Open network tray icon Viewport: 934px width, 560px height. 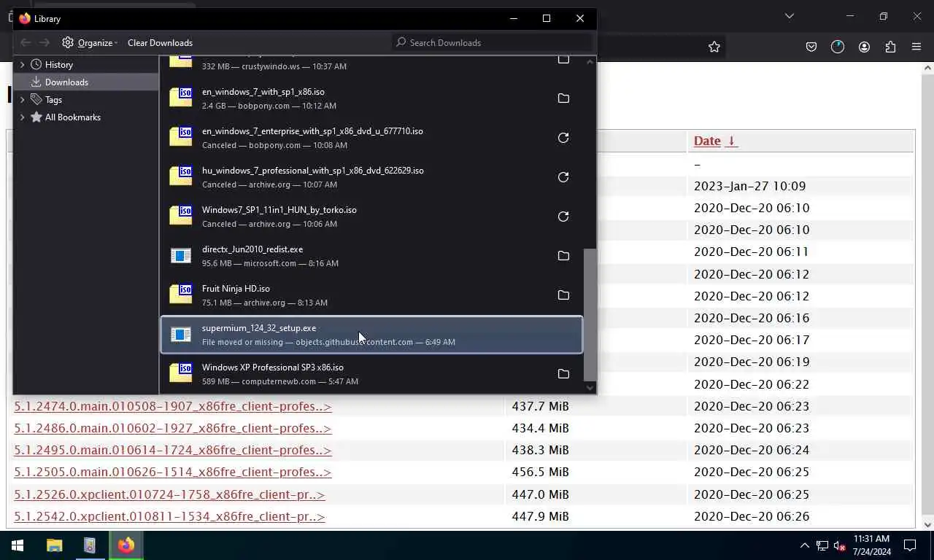click(822, 545)
